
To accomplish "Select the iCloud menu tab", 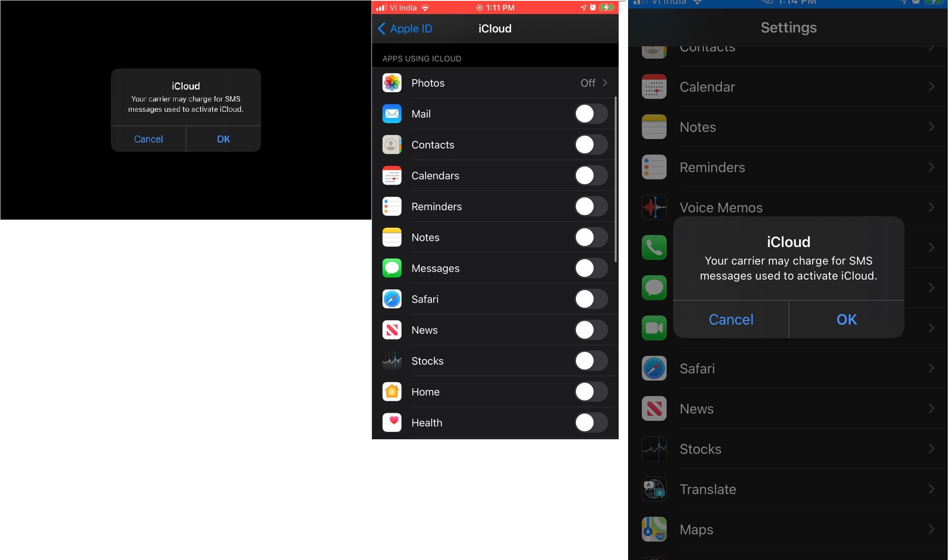I will click(495, 28).
